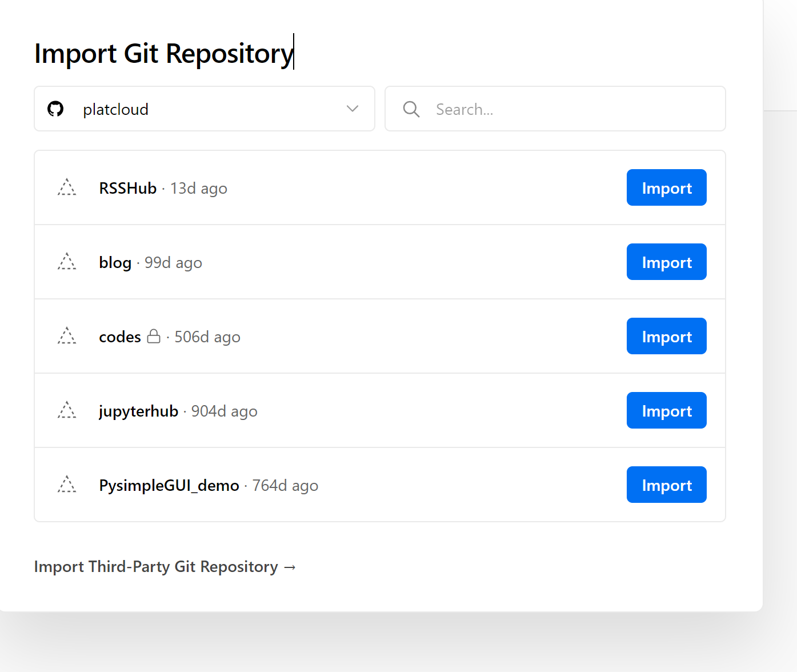Click the framework icon next to codes

pyautogui.click(x=67, y=336)
